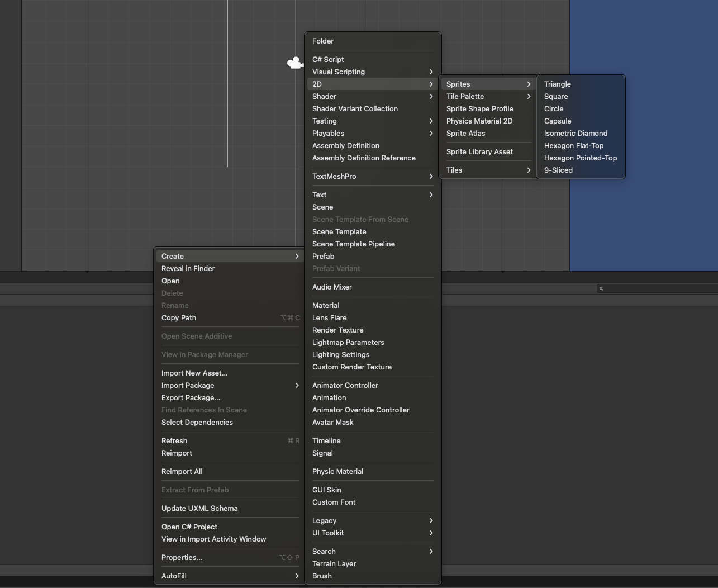Expand the Tiles submenu
Viewport: 718px width, 588px height.
pyautogui.click(x=488, y=170)
